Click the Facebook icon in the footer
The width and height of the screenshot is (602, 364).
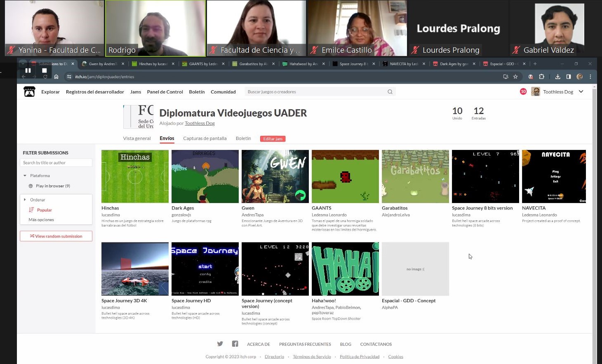[235, 344]
